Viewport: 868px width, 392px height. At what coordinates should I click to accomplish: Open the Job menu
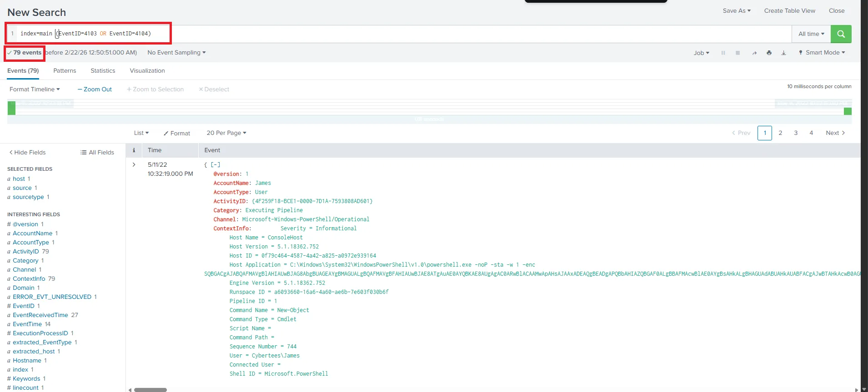click(x=701, y=53)
